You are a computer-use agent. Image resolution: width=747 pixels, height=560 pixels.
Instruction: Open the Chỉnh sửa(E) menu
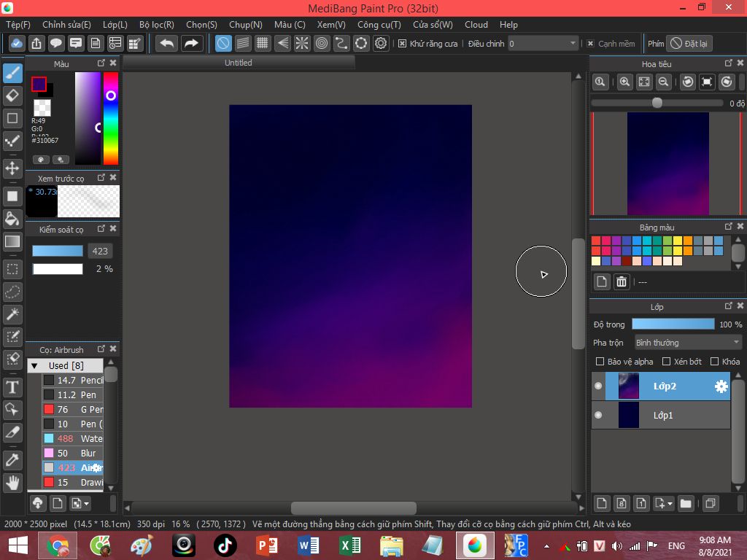tap(66, 25)
